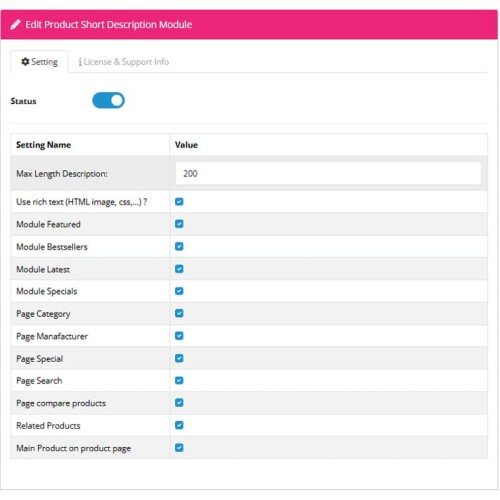Uncheck Main Product on product page checkbox

tap(179, 448)
